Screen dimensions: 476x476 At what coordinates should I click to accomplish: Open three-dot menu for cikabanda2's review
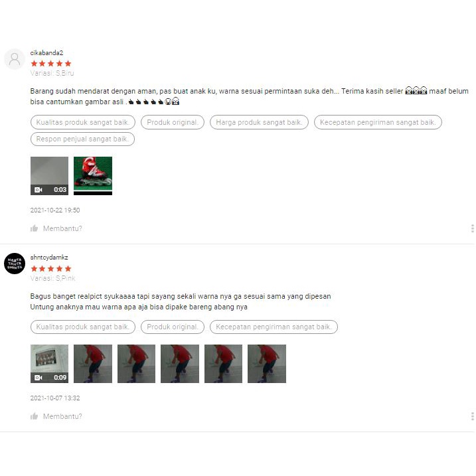point(473,228)
